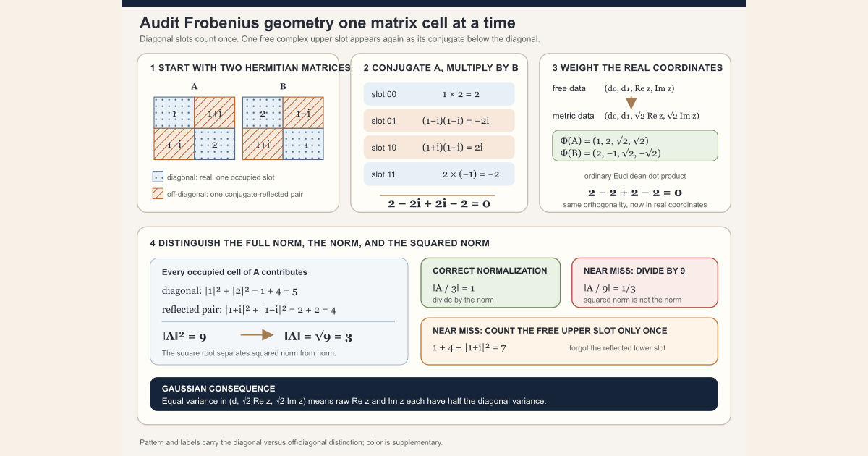Click the 'GAUSSIAN CONSEQUENCE' banner title
Viewport: 868px width, 456px height.
coord(218,389)
